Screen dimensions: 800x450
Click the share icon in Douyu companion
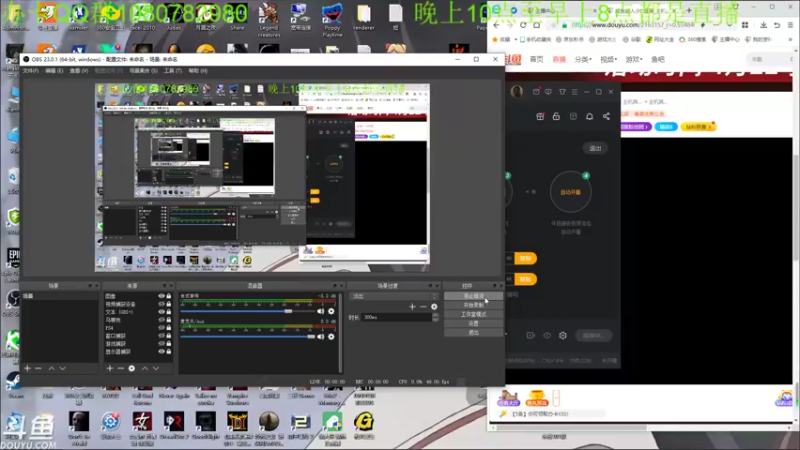606,116
